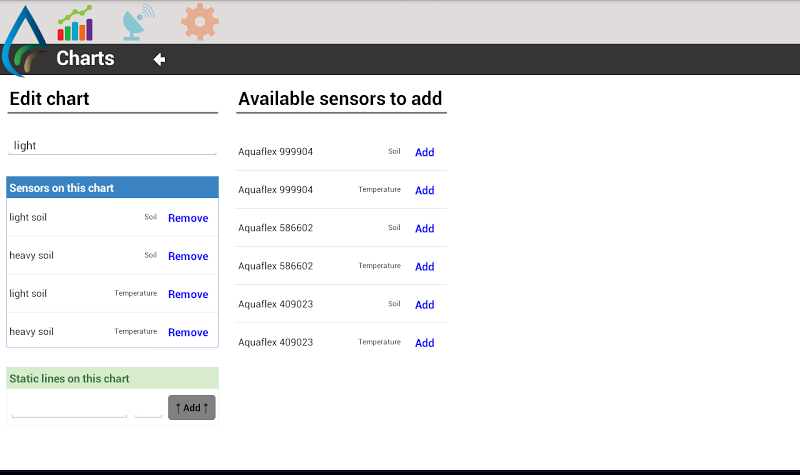Focus the small static line value input
The width and height of the screenshot is (800, 475).
148,408
